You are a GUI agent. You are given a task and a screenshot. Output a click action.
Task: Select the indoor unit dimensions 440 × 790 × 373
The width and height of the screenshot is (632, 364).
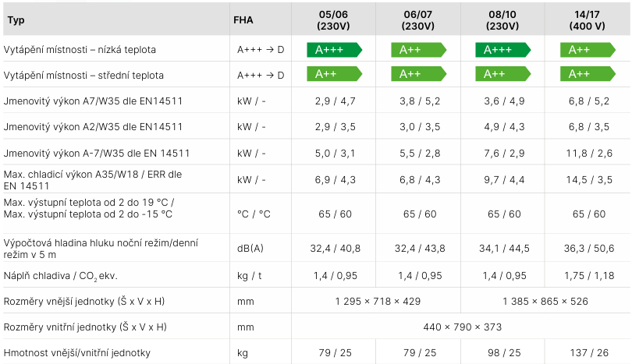point(463,327)
